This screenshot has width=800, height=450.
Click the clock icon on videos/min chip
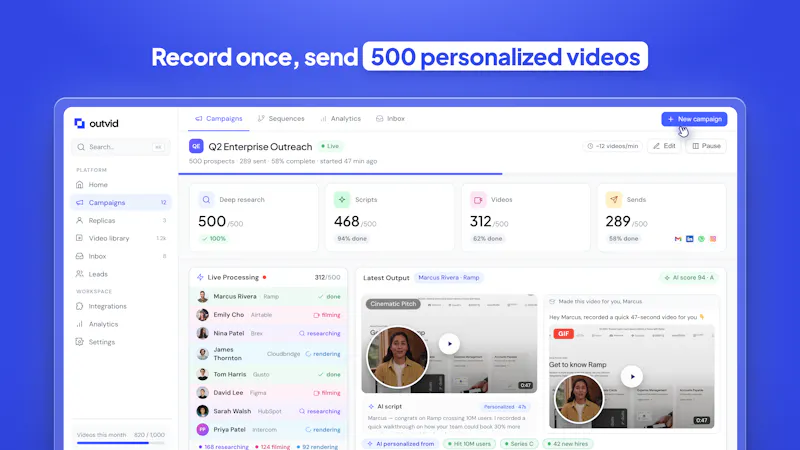[590, 146]
